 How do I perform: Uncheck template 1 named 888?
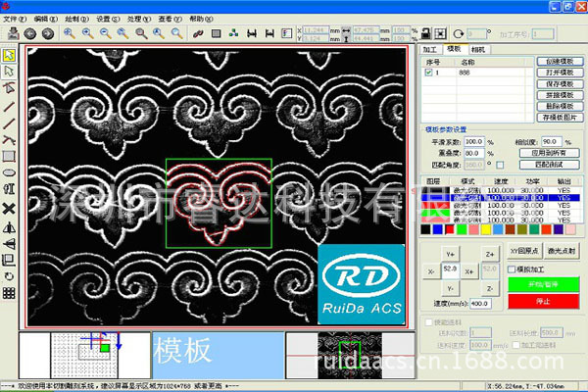pos(428,72)
